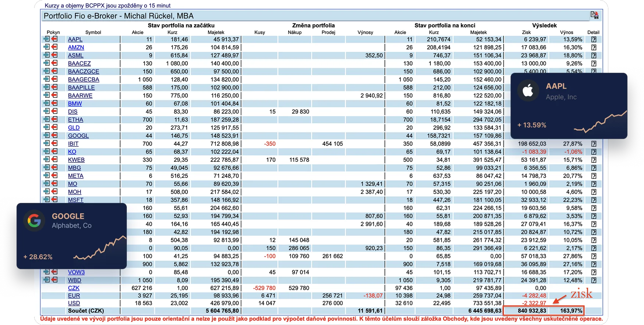The width and height of the screenshot is (644, 325).
Task: Click the buy order icon for DIS
Action: point(47,111)
